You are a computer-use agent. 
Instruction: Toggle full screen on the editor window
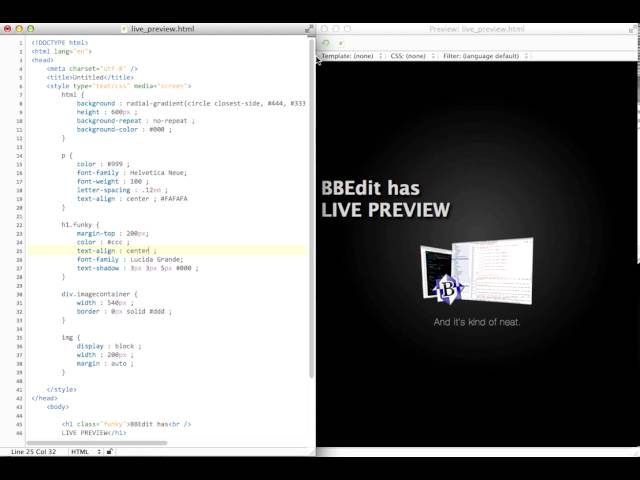309,29
